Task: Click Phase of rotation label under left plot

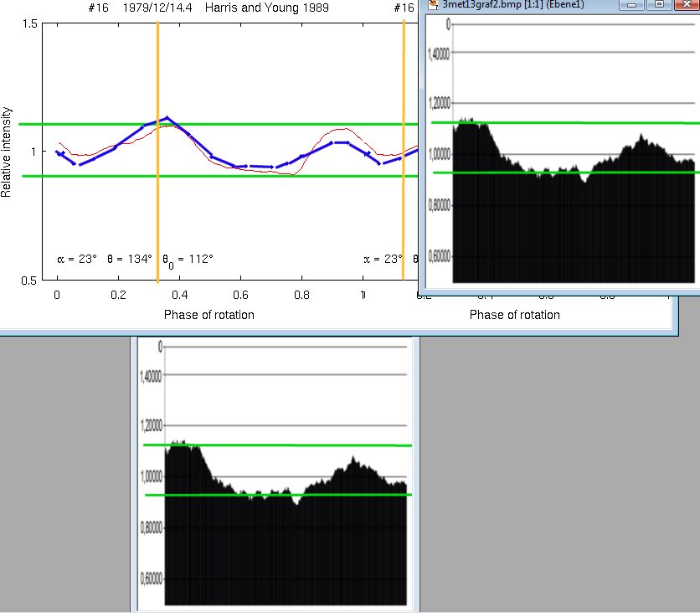Action: click(x=209, y=315)
